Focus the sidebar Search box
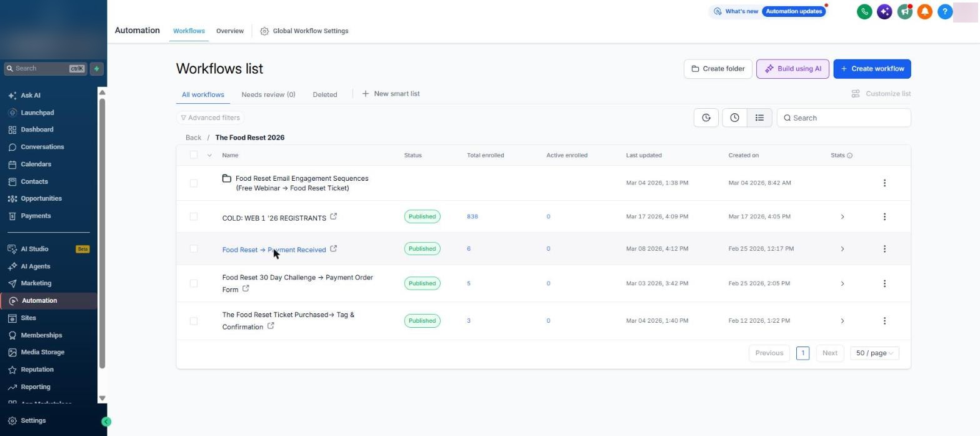Screen dimensions: 980x436 point(45,69)
